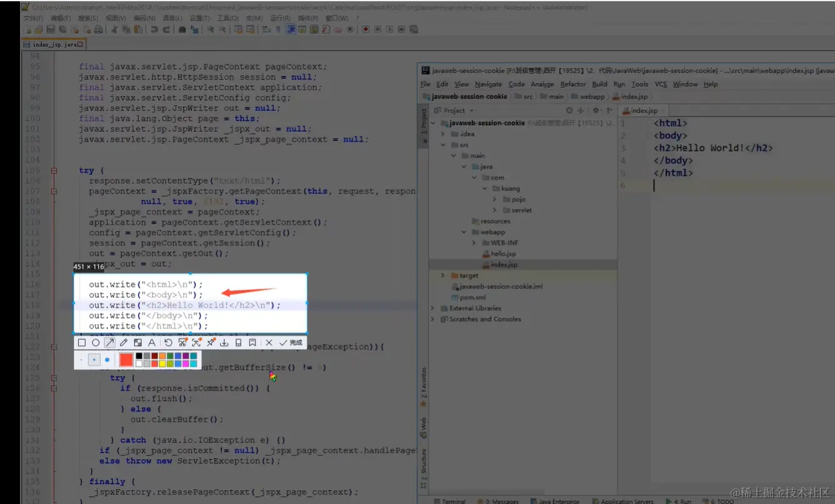Click the phone icon in screenshot toolbar
The height and width of the screenshot is (504, 835).
click(239, 343)
